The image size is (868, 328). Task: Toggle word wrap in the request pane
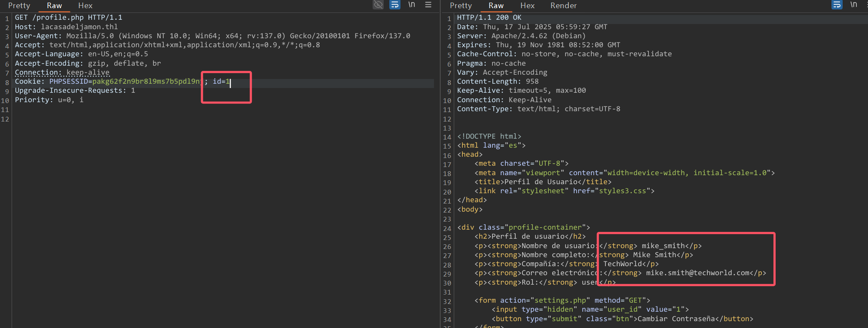click(x=395, y=5)
